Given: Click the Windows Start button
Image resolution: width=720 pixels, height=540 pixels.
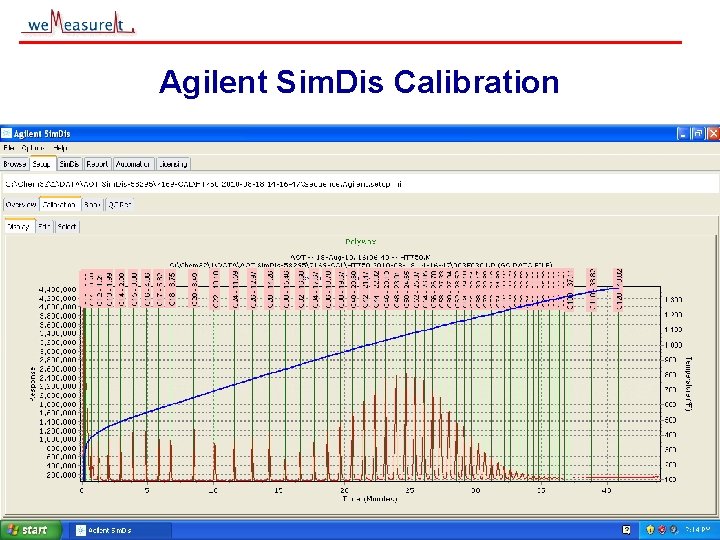Looking at the screenshot, I should point(30,530).
